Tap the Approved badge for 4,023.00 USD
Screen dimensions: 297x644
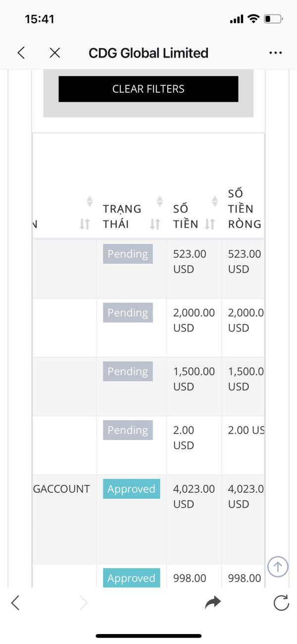click(131, 489)
